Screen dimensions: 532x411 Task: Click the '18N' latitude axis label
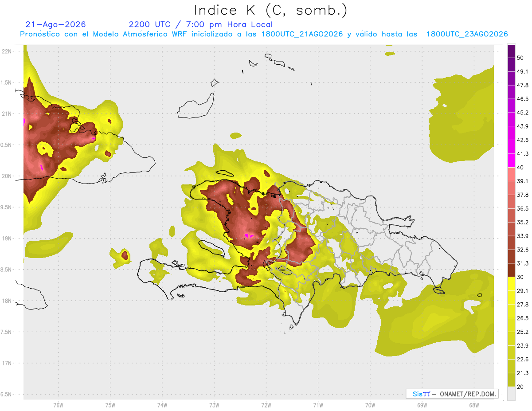(7, 301)
